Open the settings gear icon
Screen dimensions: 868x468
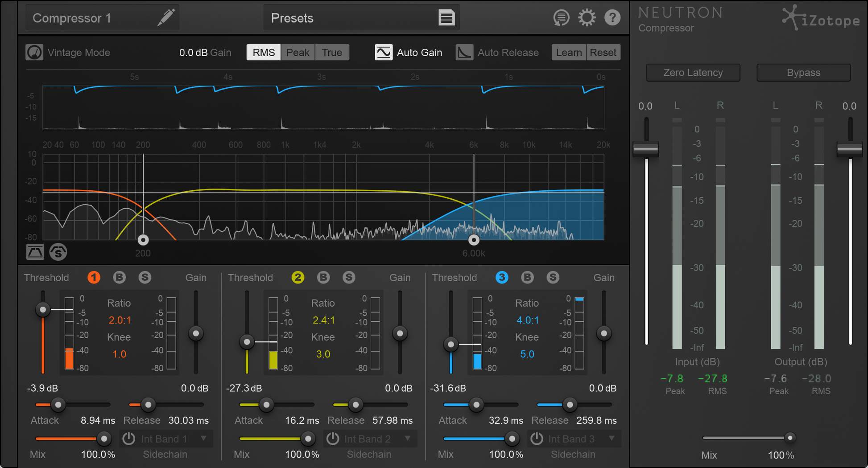587,18
